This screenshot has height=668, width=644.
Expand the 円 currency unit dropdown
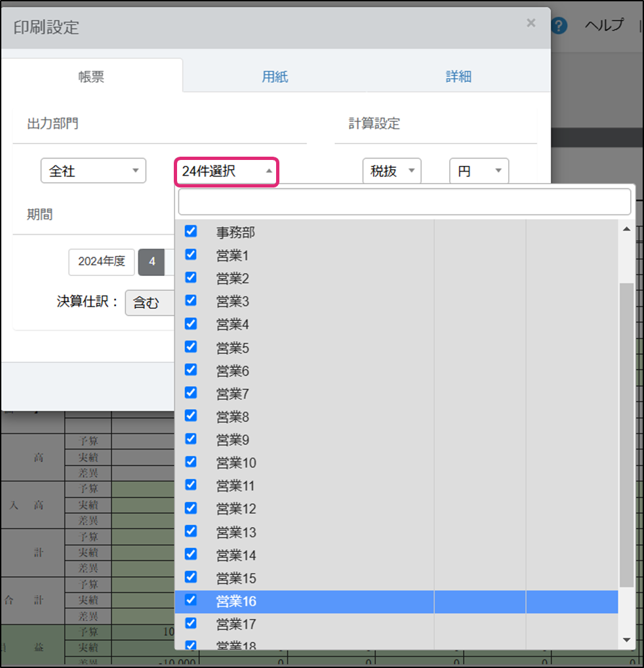click(x=479, y=171)
